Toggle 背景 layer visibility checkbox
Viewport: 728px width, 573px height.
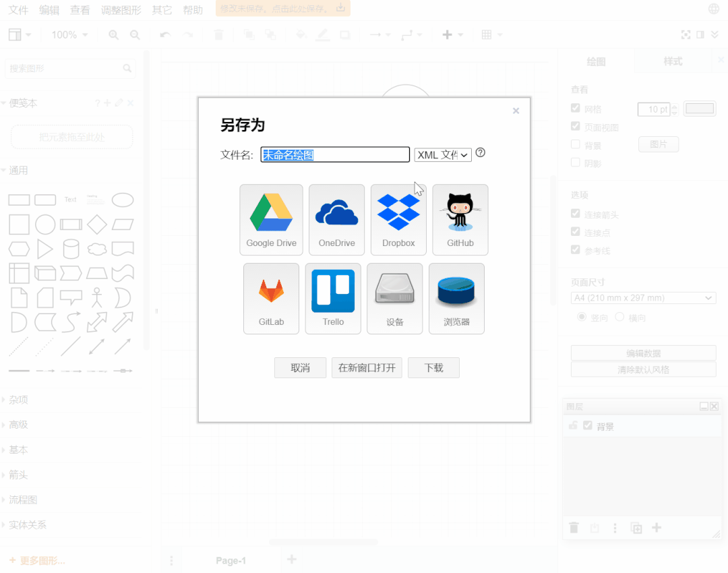click(x=588, y=425)
